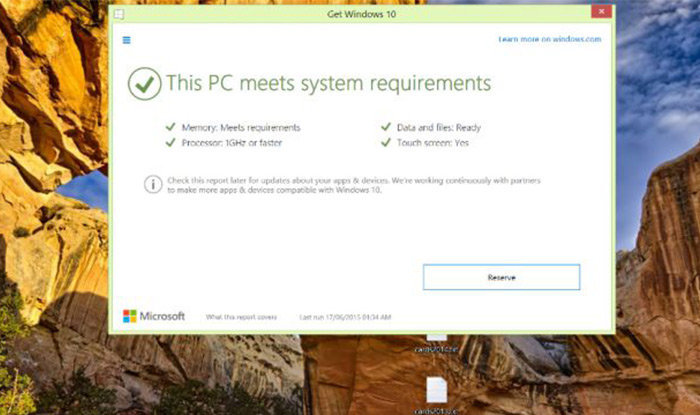Viewport: 700px width, 415px height.
Task: Click checkmark beside Memory: Meets requirements
Action: point(170,127)
